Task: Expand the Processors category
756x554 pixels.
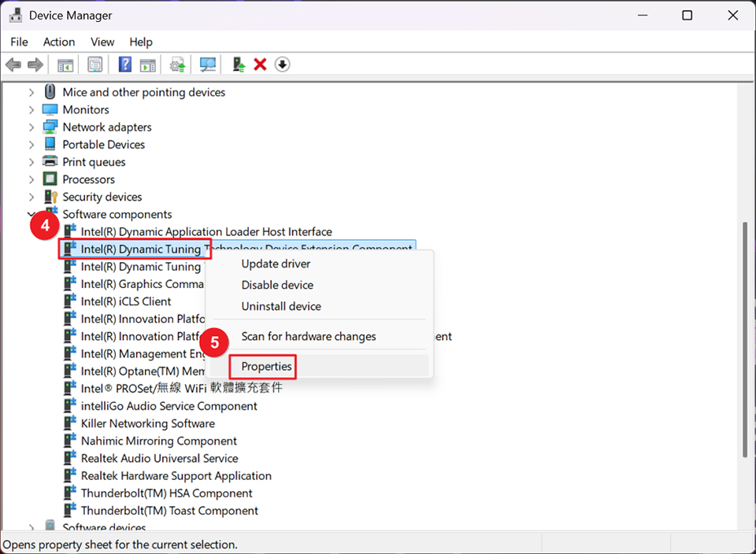Action: (x=31, y=179)
